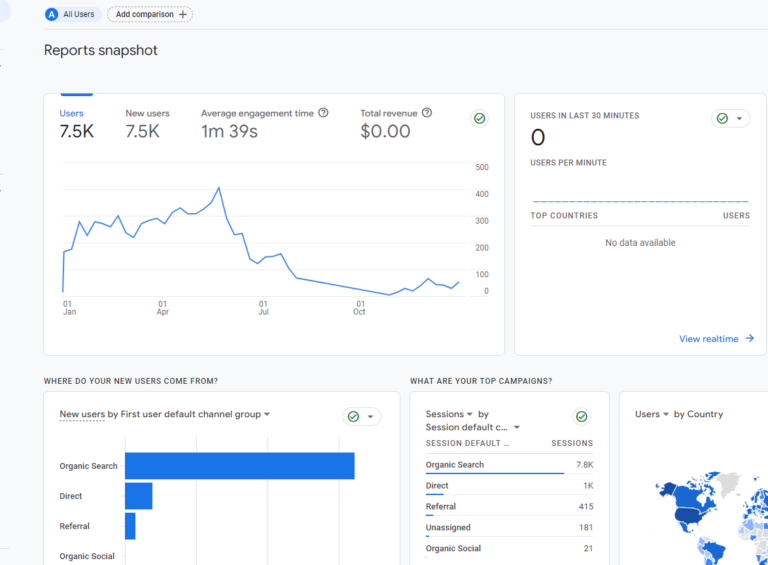
Task: Click the users line chart peak near 400
Action: (219, 188)
